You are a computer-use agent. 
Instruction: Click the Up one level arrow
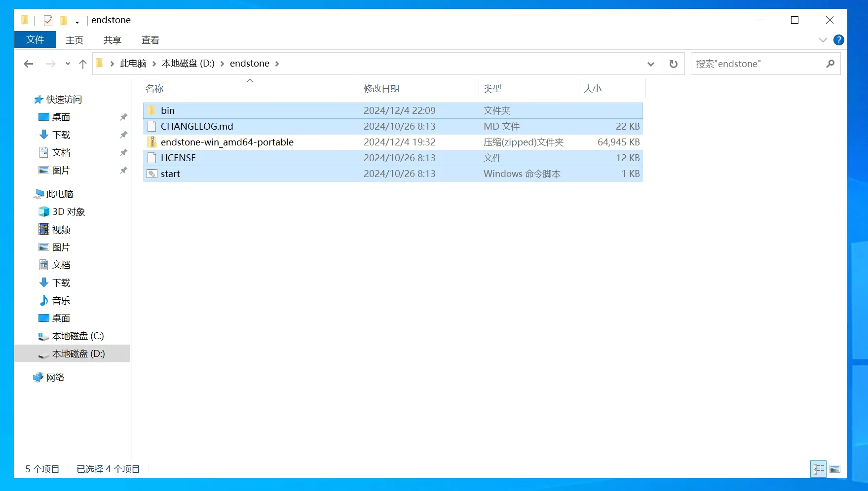[x=83, y=64]
